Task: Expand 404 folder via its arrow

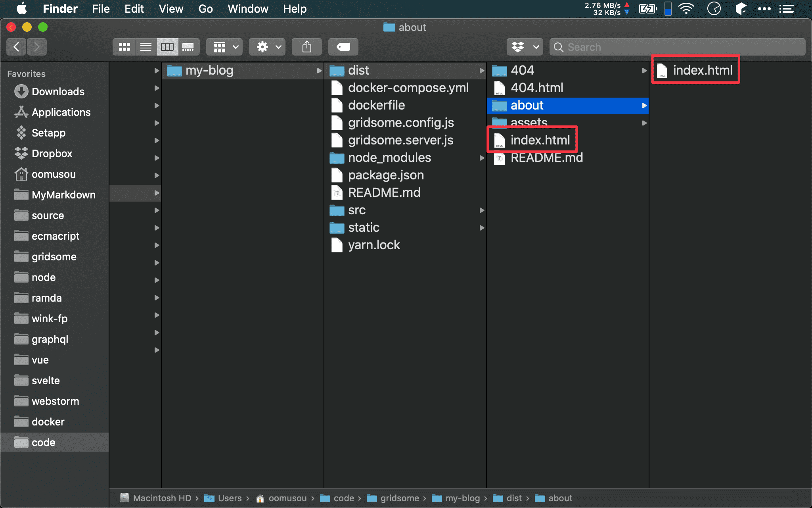Action: click(x=644, y=71)
